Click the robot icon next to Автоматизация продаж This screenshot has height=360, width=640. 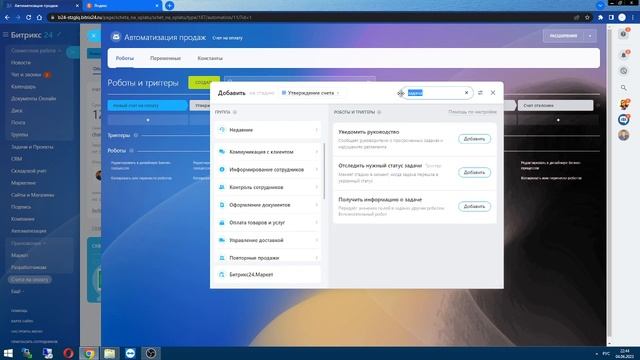tap(116, 37)
